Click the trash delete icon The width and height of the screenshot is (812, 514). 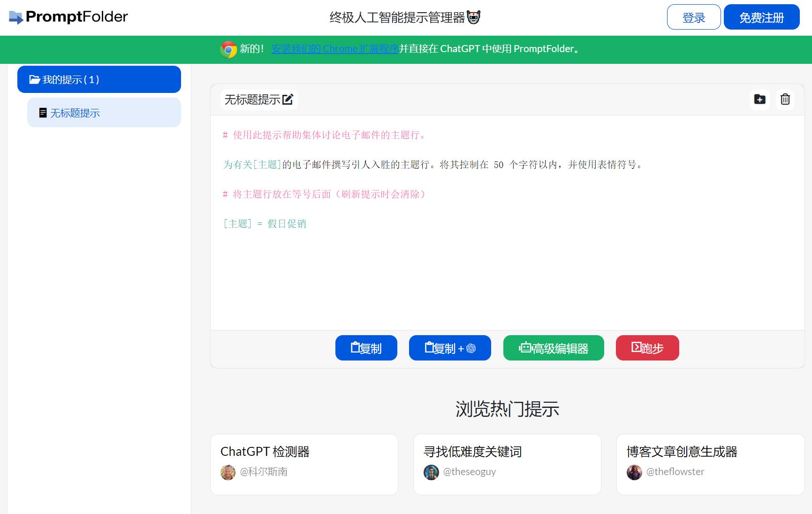[x=785, y=100]
